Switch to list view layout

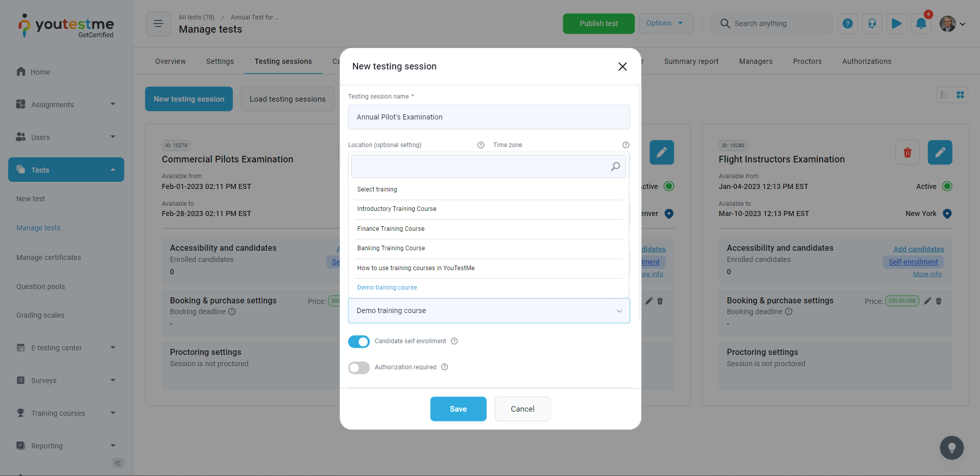(x=944, y=95)
